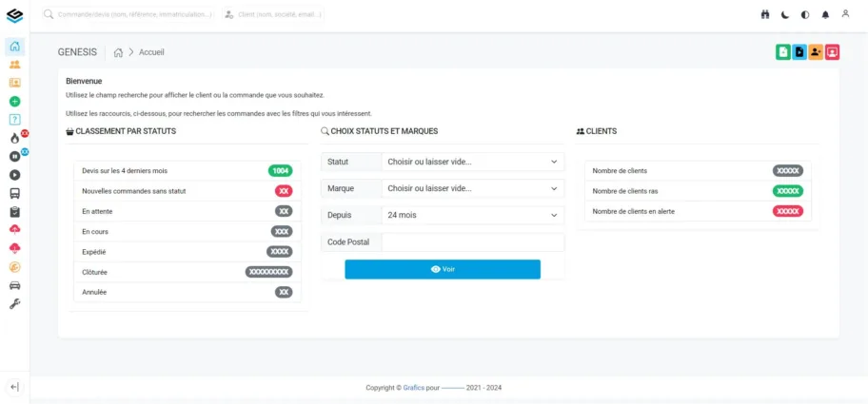Click the bus icon in sidebar

tap(14, 193)
